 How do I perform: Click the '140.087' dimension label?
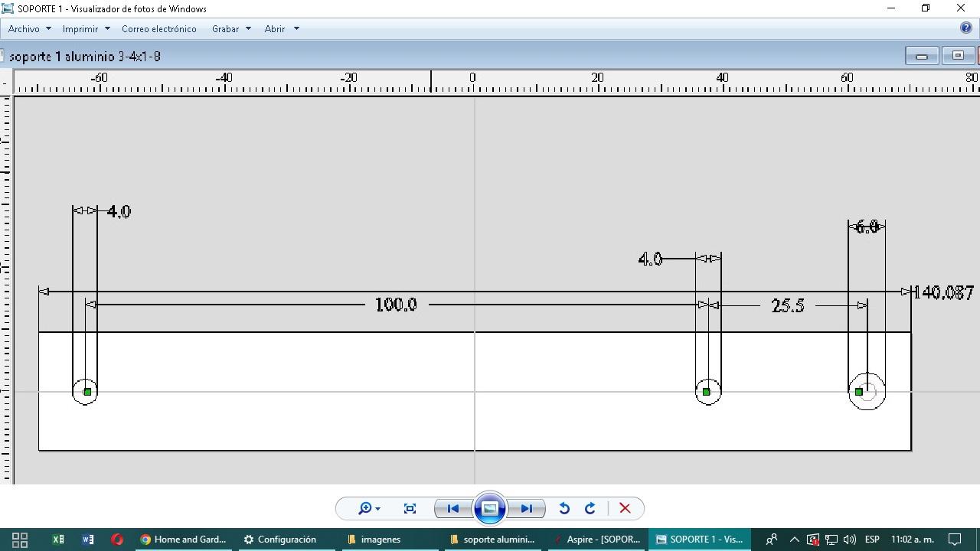point(945,292)
